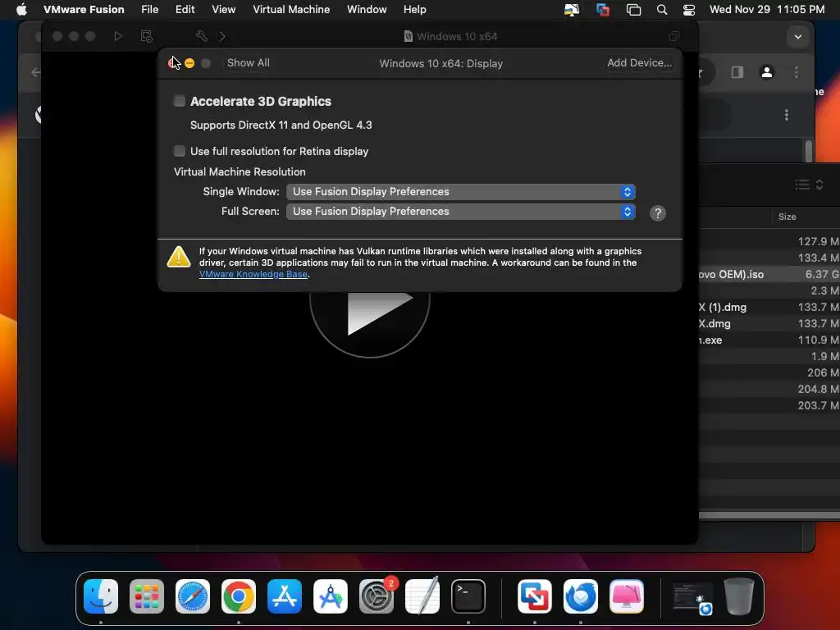The image size is (840, 630).
Task: Click the snapshot icon in VM toolbar
Action: 146,36
